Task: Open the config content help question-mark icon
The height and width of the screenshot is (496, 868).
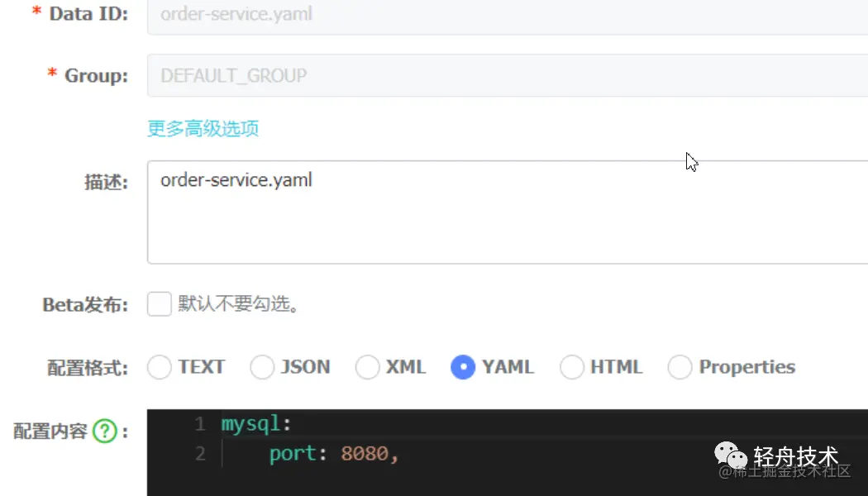Action: pyautogui.click(x=105, y=432)
